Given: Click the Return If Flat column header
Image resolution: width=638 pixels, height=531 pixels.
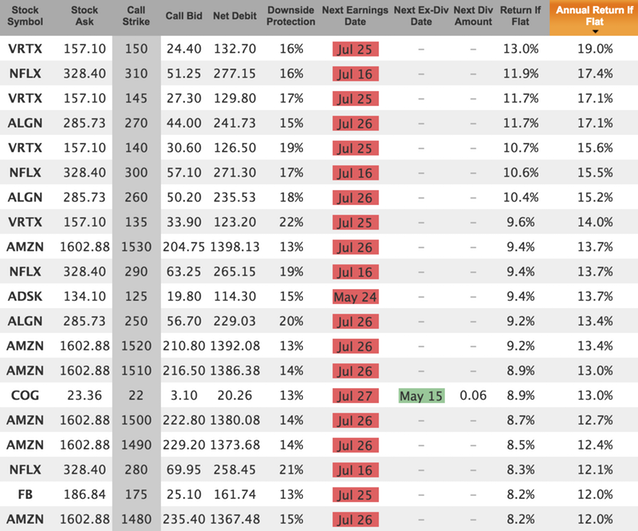Looking at the screenshot, I should 520,16.
